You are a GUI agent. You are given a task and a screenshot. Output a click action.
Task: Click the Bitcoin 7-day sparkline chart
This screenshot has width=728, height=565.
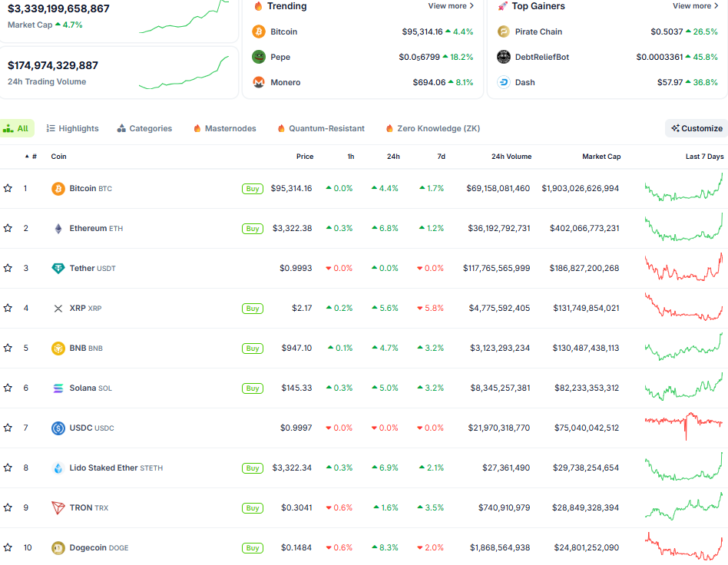[683, 188]
